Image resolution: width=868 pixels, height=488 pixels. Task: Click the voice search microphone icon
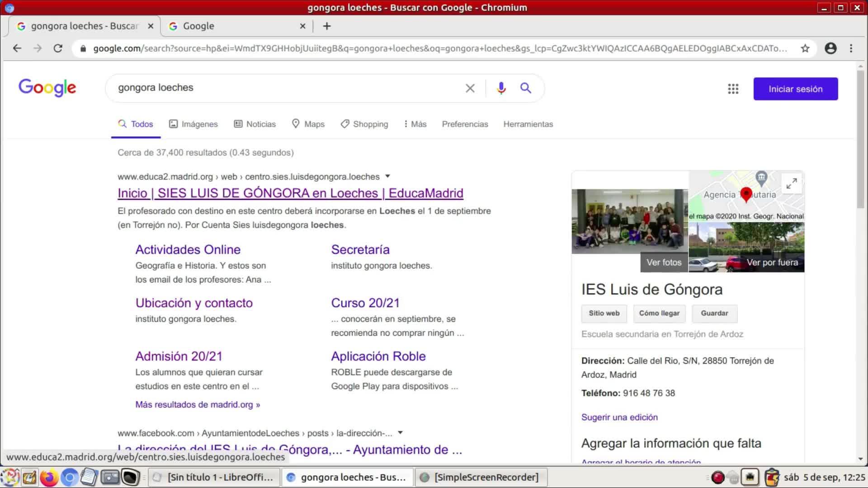tap(501, 88)
